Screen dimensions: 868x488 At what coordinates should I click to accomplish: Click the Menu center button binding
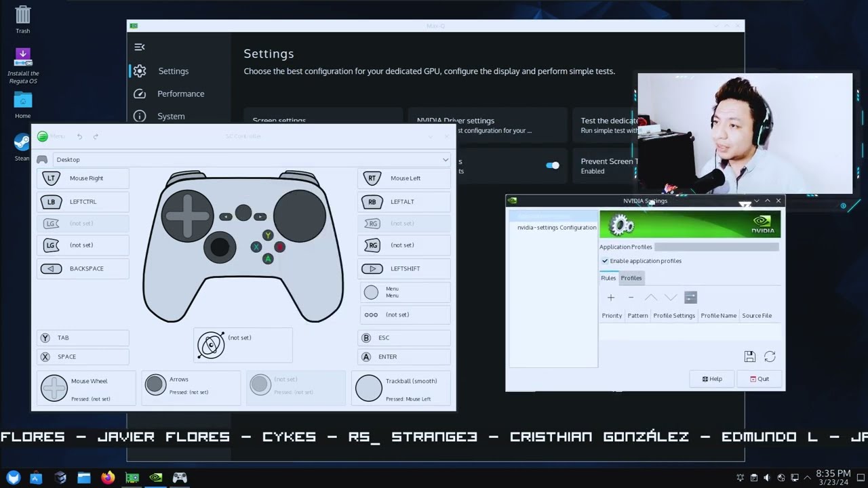tap(404, 292)
